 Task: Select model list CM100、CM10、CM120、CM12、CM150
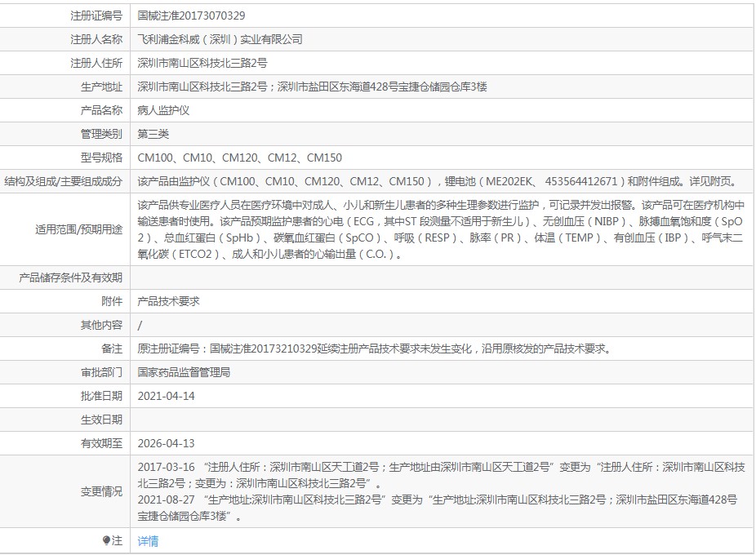(240, 158)
